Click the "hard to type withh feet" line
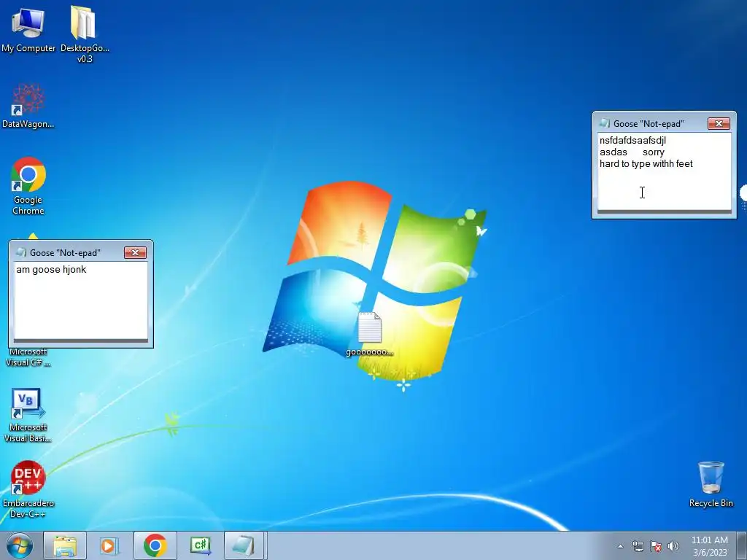The image size is (747, 560). (x=646, y=164)
